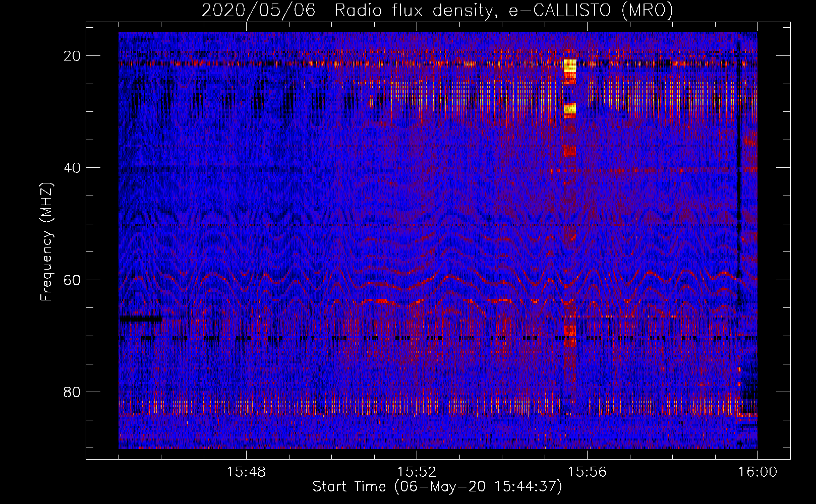Click the 16:00 time tick label
Image resolution: width=816 pixels, height=504 pixels.
click(757, 472)
